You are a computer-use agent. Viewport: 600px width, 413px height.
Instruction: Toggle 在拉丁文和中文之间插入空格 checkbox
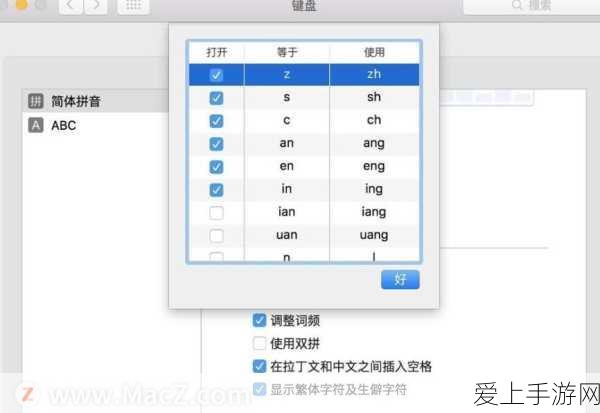[259, 366]
